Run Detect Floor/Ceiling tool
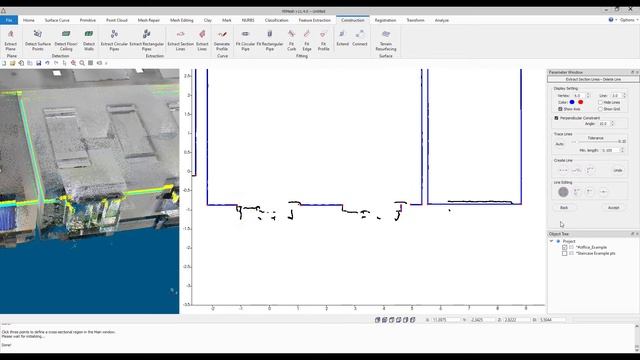Viewport: 640px width, 360px height. (66, 40)
